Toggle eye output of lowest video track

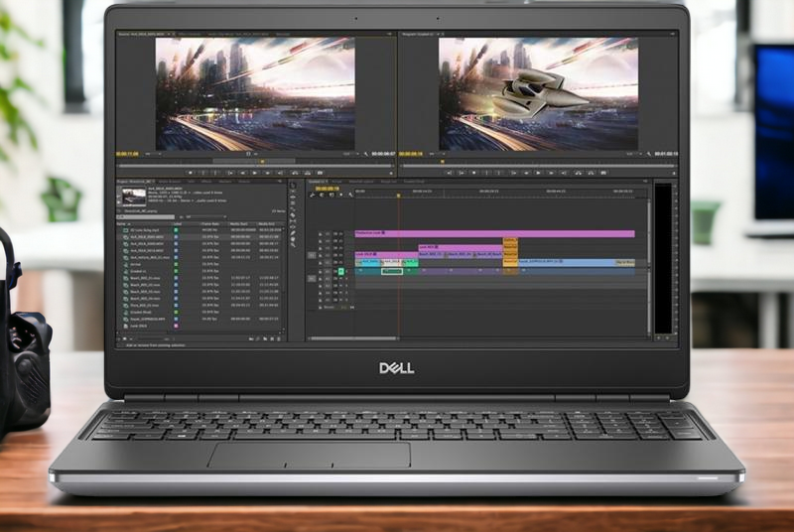[x=340, y=262]
